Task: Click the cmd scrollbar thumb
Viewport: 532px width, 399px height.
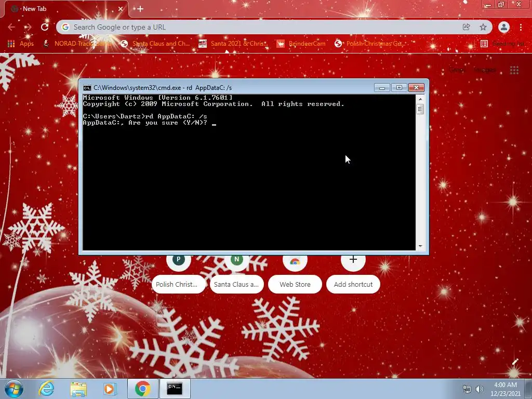Action: pos(420,109)
